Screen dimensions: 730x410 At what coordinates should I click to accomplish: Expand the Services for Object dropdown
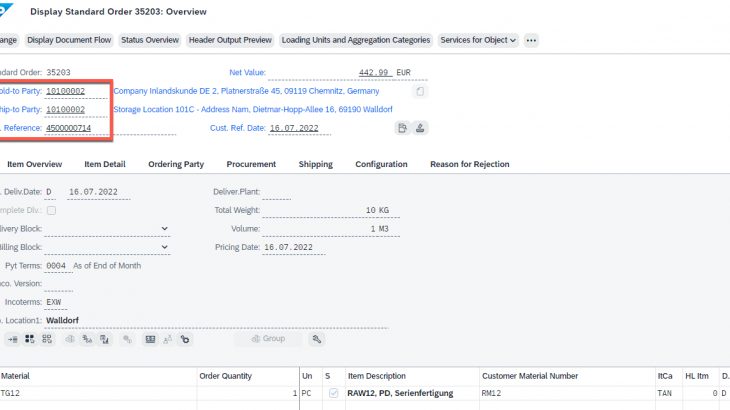(x=477, y=41)
